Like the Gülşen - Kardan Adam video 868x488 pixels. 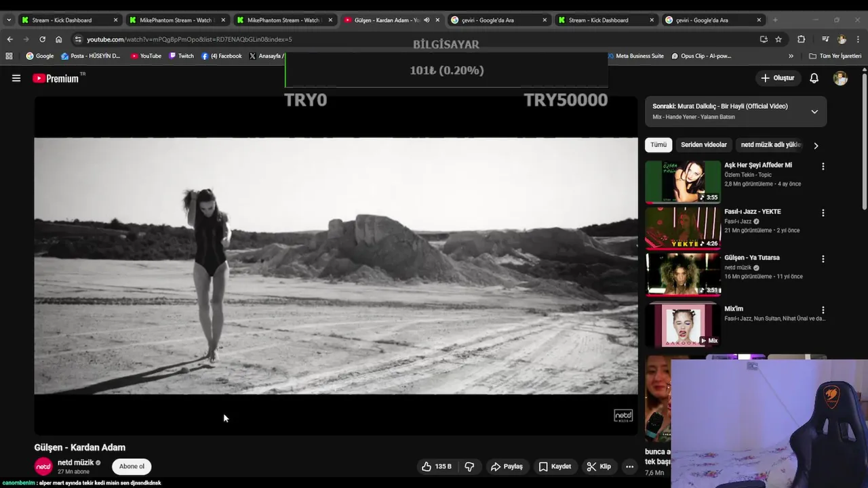click(436, 466)
